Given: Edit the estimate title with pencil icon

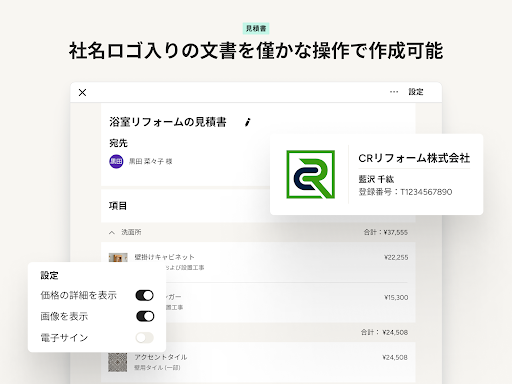Looking at the screenshot, I should click(248, 122).
